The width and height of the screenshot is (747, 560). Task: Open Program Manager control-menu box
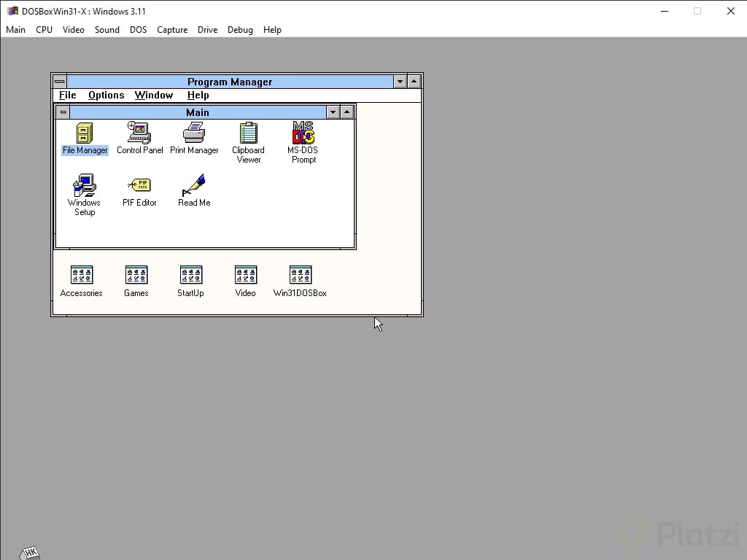point(60,82)
